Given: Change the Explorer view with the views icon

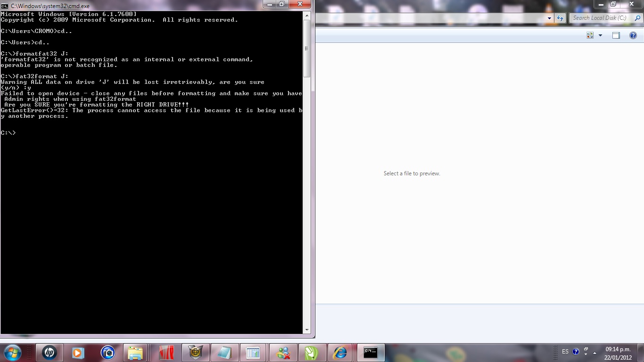Looking at the screenshot, I should click(590, 35).
